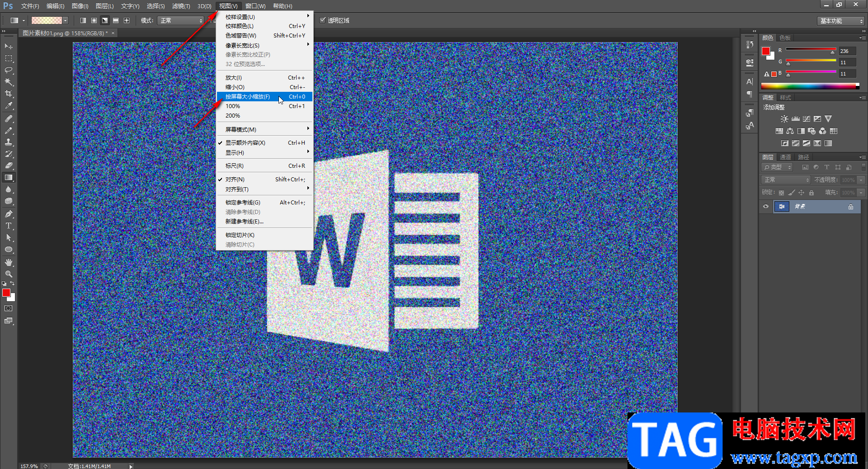Select the Sponge tool

tap(9, 201)
